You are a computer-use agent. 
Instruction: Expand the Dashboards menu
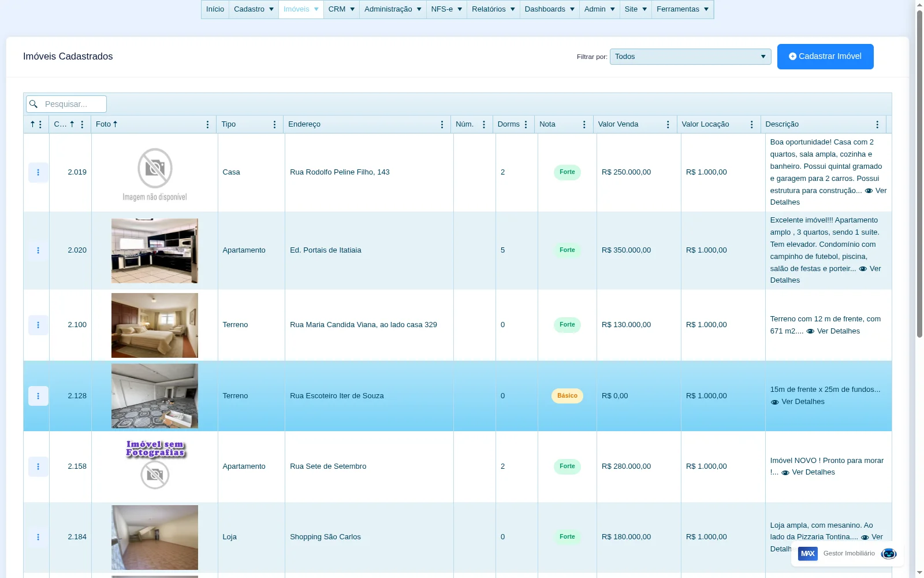coord(550,9)
